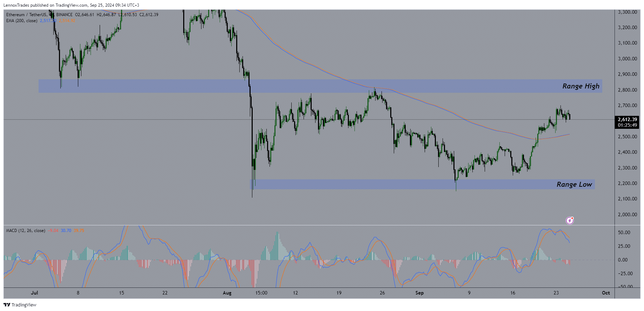Click the Oct date on time axis
Viewport: 644px width, 311px height.
click(606, 293)
